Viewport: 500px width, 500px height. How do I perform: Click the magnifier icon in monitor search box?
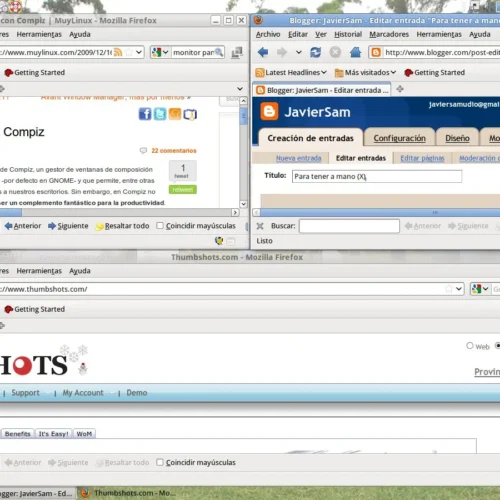click(x=219, y=52)
